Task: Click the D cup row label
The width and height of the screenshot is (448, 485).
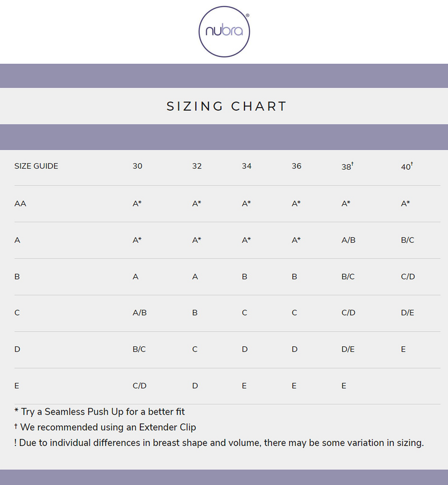Action: [x=17, y=349]
